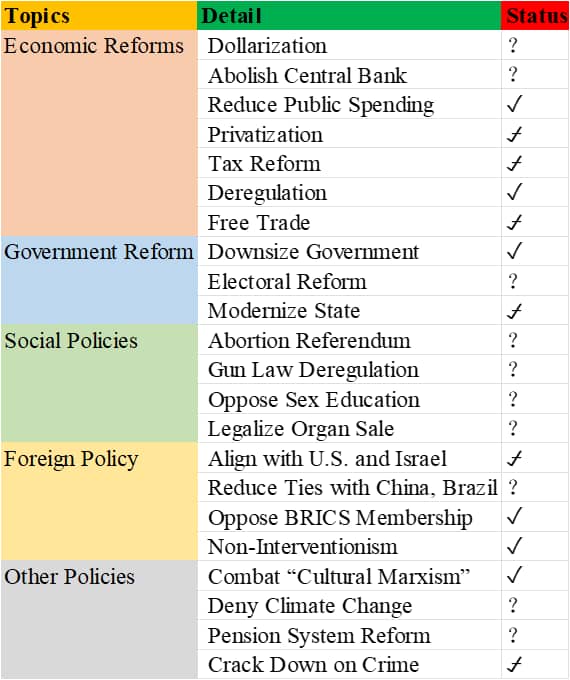Click the question mark beside Dollarization
The height and width of the screenshot is (680, 570).
[x=513, y=45]
